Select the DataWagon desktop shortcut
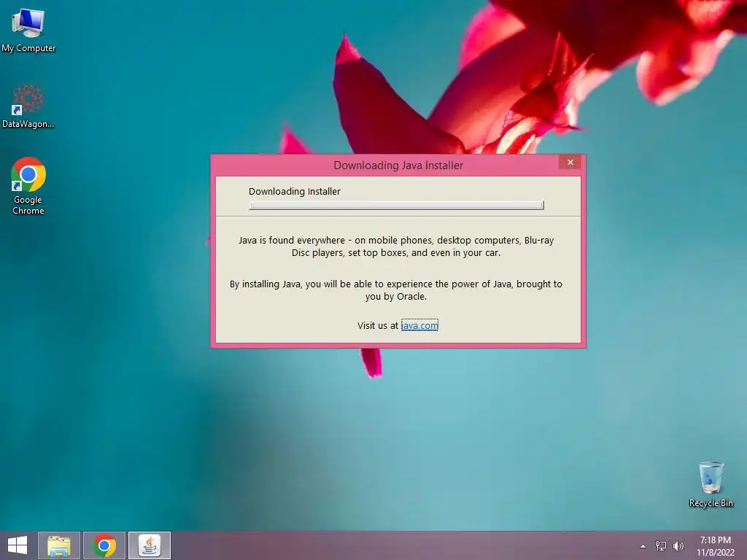The width and height of the screenshot is (747, 560). coord(28,106)
